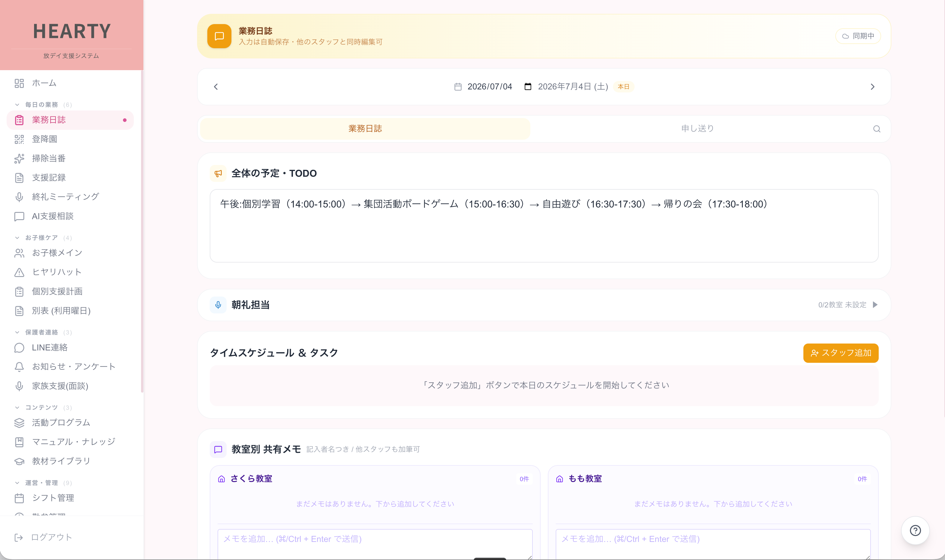Collapse the 保護者連絡 sidebar section
Viewport: 945px width, 560px height.
coord(17,332)
